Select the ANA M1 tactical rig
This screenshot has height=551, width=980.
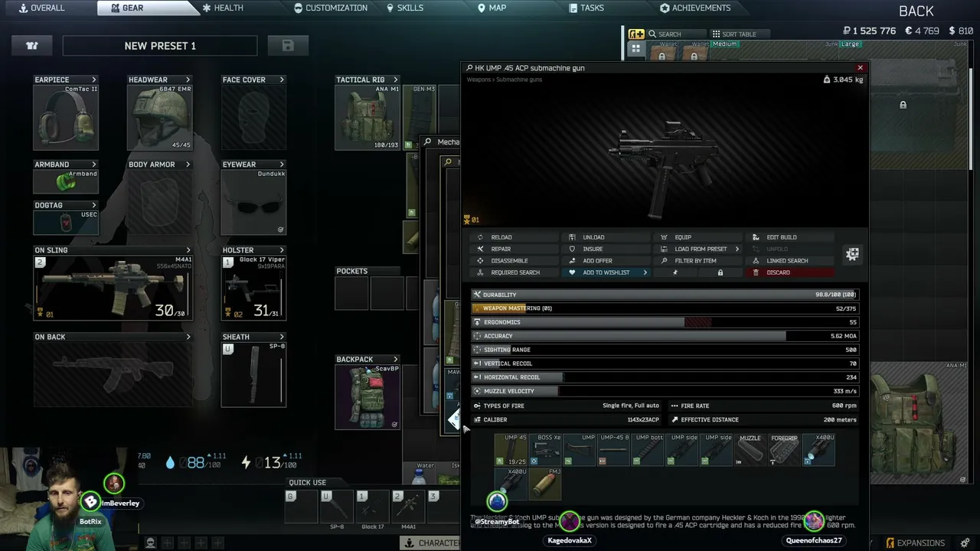pyautogui.click(x=367, y=117)
